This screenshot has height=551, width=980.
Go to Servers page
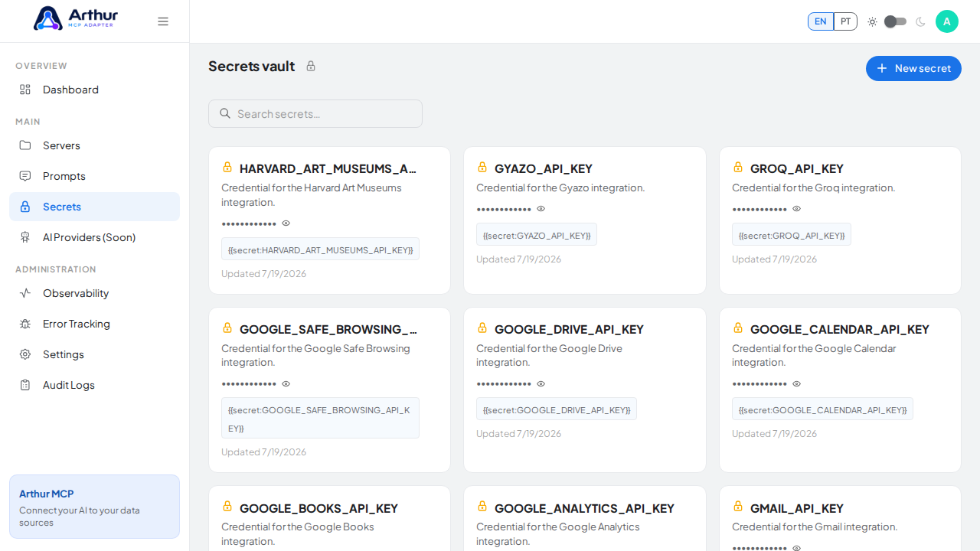pos(94,145)
